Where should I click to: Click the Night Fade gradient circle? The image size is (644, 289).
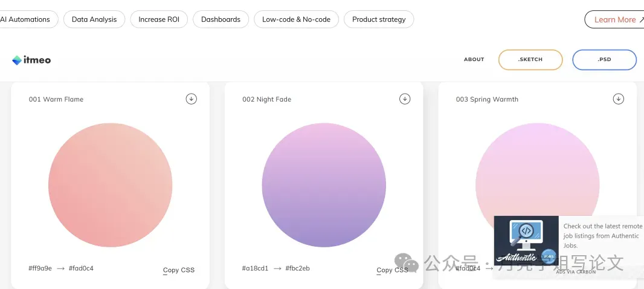pos(324,185)
